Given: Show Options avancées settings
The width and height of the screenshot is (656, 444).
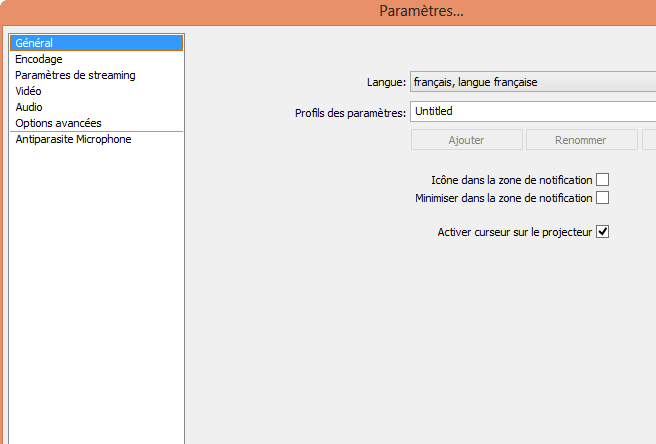Looking at the screenshot, I should [96, 123].
